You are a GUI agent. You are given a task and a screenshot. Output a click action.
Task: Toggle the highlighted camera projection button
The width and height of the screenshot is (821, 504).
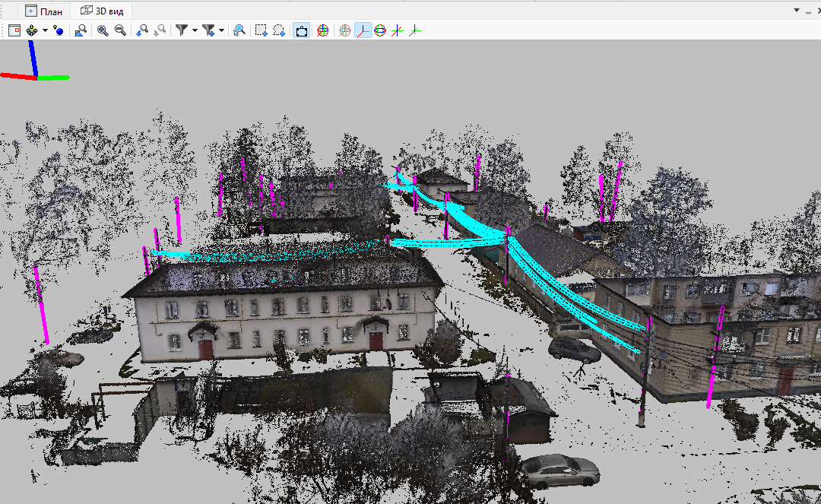pos(301,30)
